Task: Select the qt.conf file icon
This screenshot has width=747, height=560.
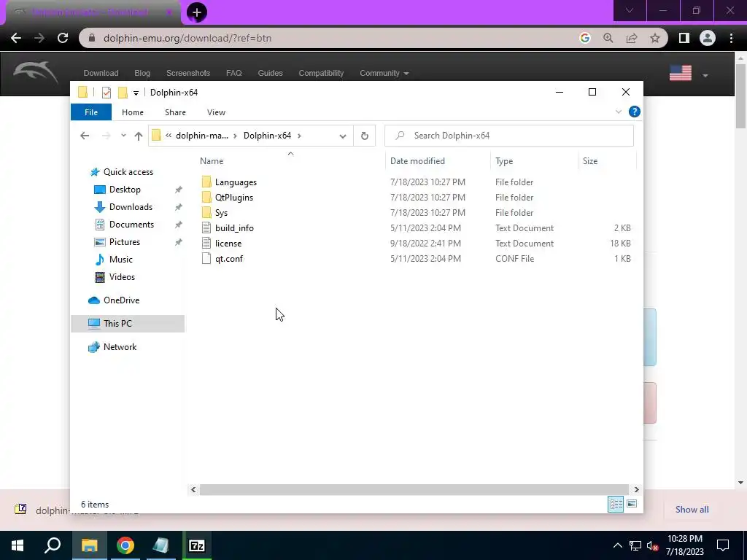Action: tap(206, 259)
